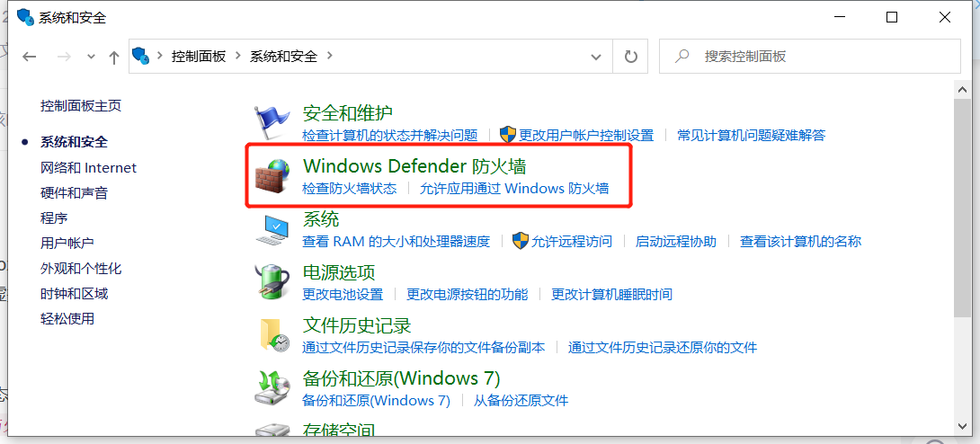Open the 电源选项 heading
The image size is (980, 444).
coord(339,273)
